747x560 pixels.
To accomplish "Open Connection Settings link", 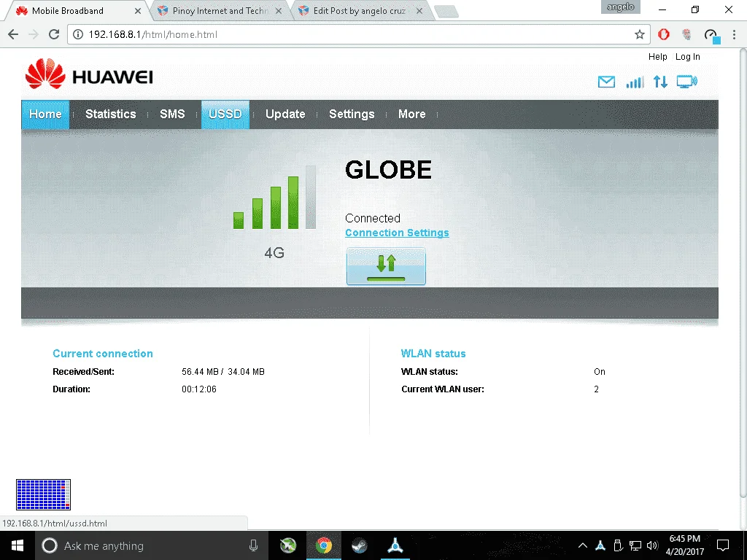I will [x=397, y=233].
